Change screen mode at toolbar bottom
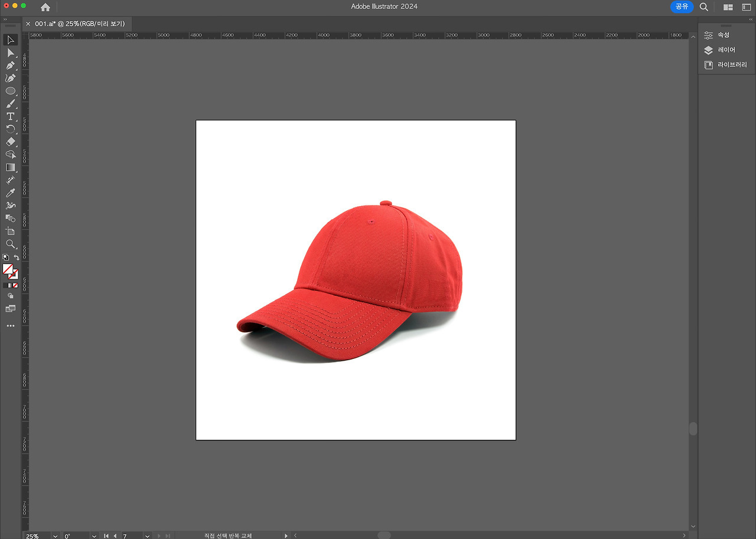The height and width of the screenshot is (539, 756). tap(11, 309)
